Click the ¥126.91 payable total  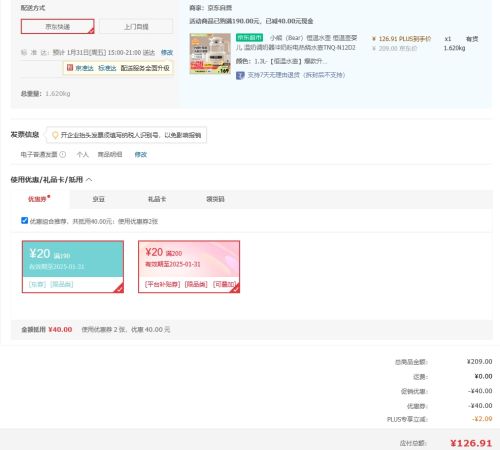(471, 443)
